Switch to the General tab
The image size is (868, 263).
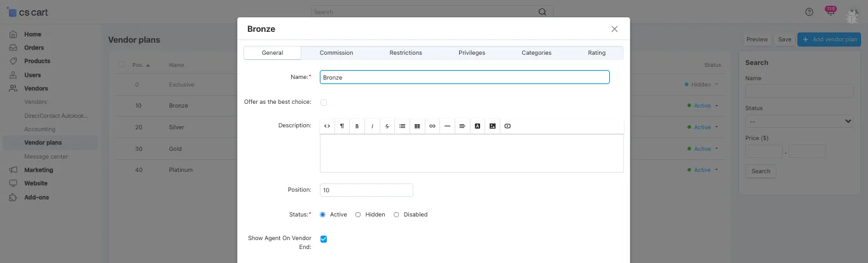pyautogui.click(x=272, y=53)
